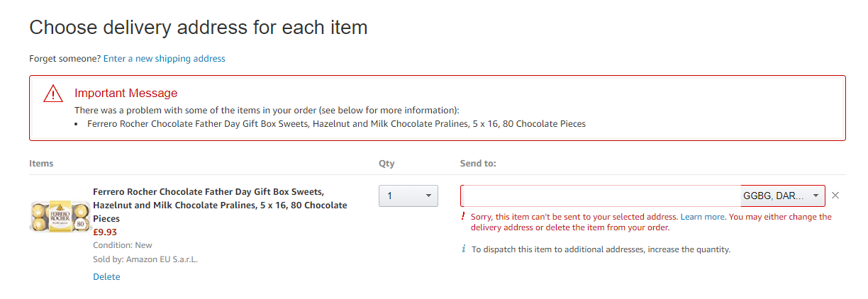The width and height of the screenshot is (868, 299).
Task: Expand the Send to address dropdown
Action: 782,196
